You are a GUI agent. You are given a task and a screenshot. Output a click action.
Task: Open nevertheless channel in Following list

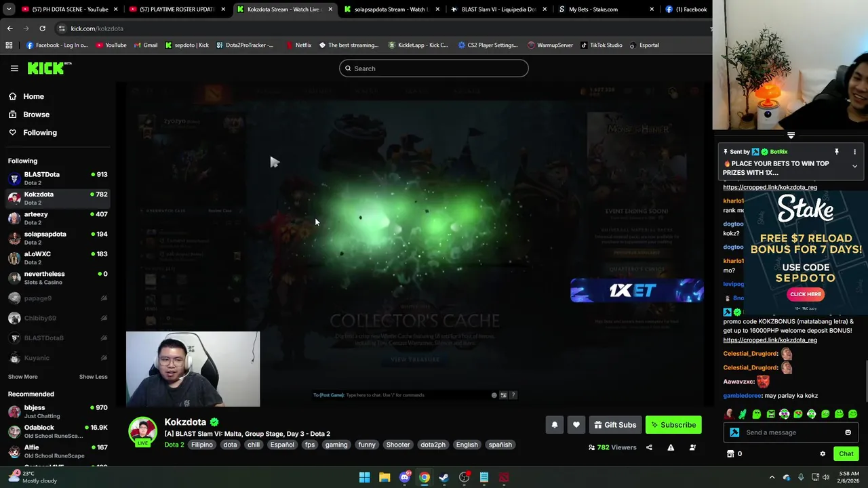tap(58, 278)
